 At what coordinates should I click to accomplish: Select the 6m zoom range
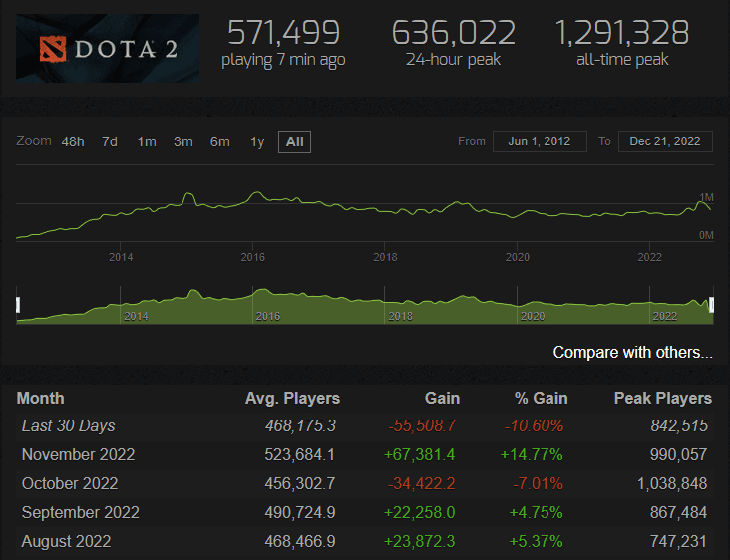220,141
